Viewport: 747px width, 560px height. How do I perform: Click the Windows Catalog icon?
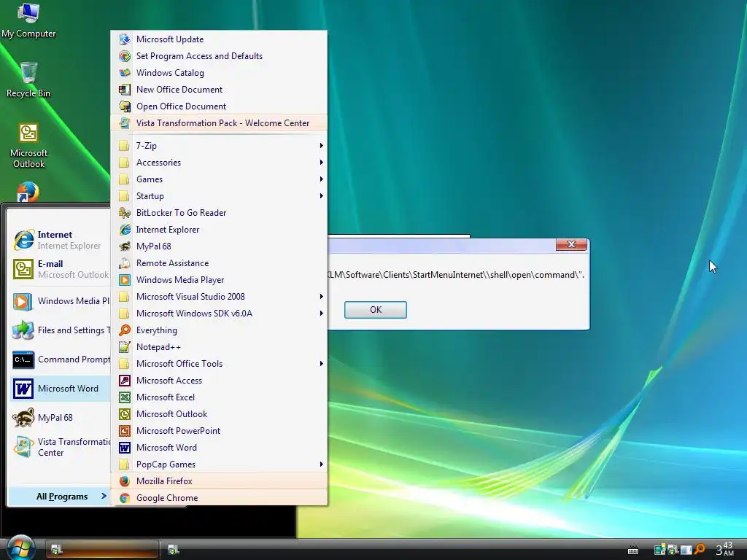[125, 73]
